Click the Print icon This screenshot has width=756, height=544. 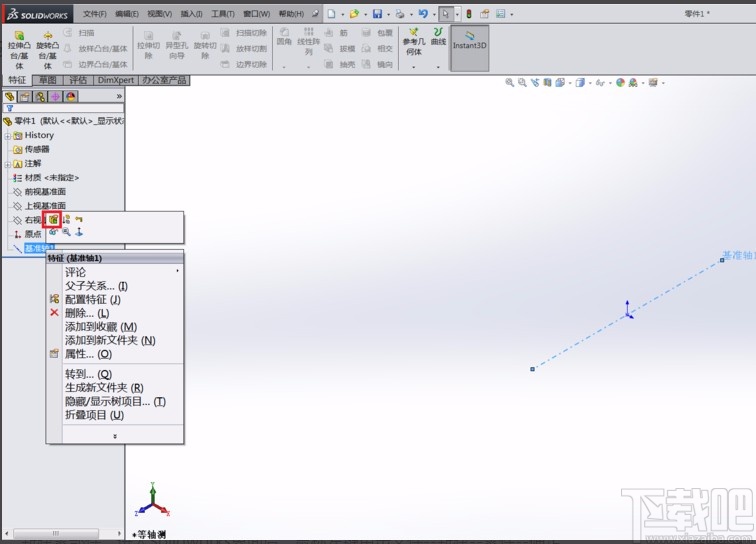[x=400, y=14]
